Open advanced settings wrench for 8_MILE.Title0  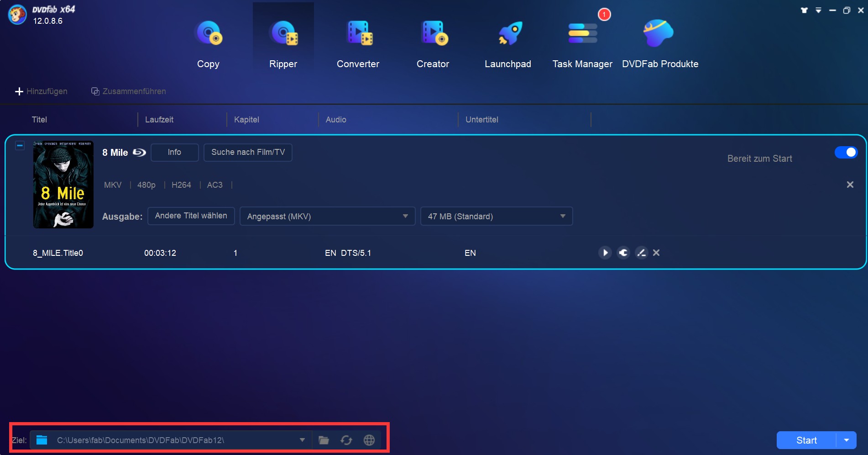click(x=623, y=253)
